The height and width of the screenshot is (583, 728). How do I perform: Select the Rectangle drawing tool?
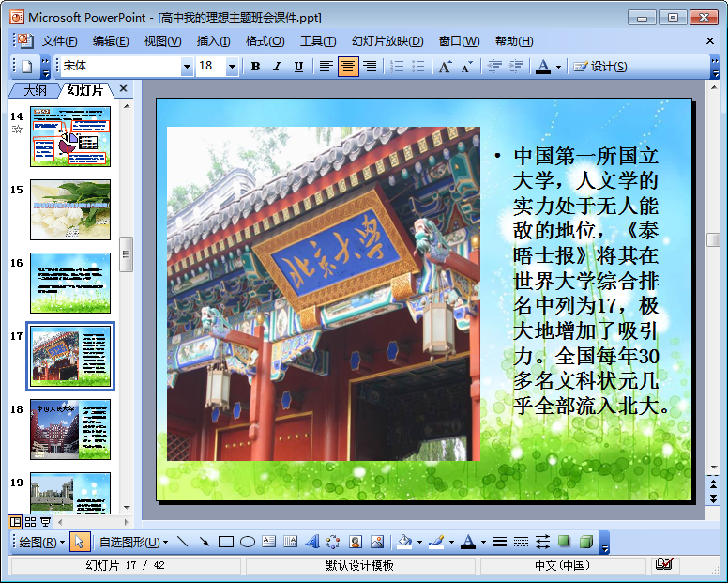[x=226, y=542]
